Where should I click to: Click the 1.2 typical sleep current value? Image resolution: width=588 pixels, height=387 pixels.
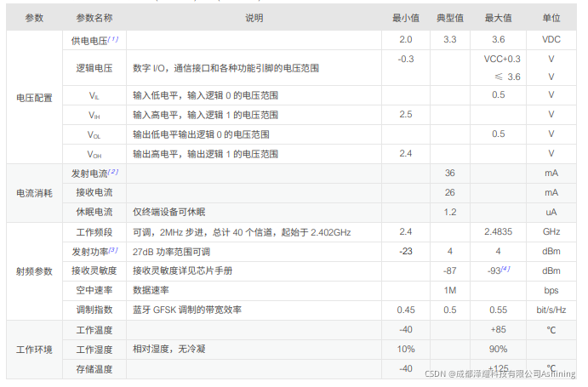coord(449,212)
